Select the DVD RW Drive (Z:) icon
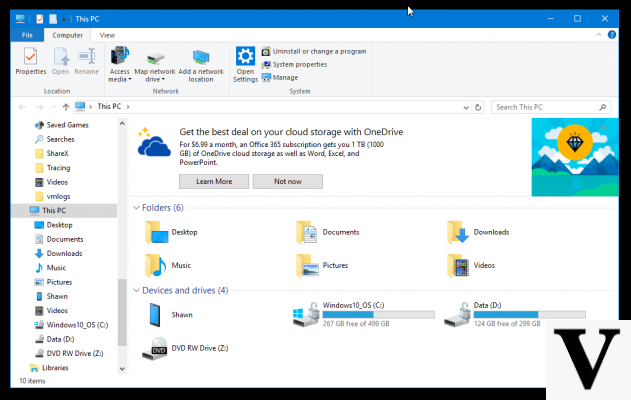The width and height of the screenshot is (631, 400). coord(155,348)
